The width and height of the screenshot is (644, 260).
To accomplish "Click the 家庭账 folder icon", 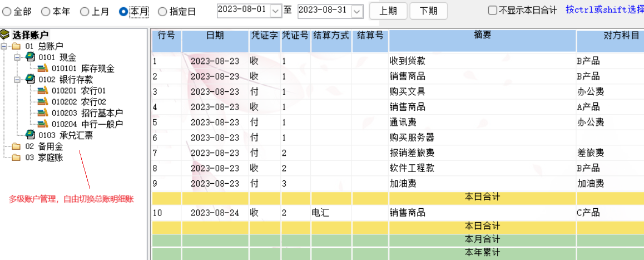I will (16, 158).
